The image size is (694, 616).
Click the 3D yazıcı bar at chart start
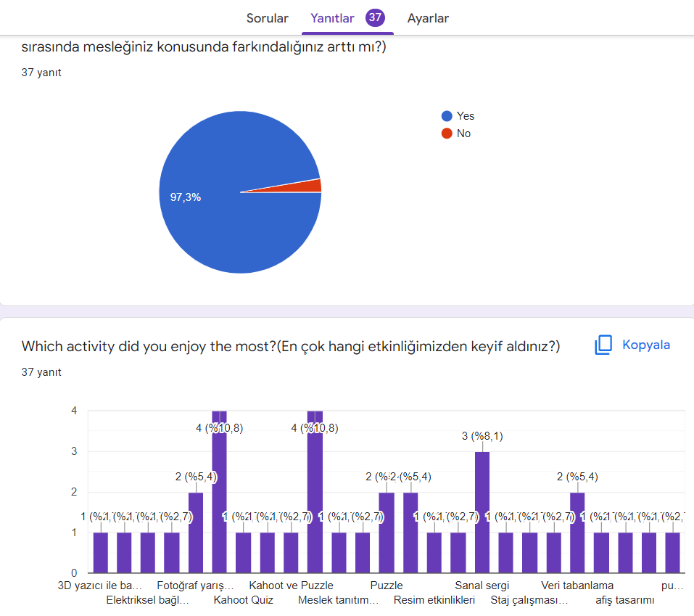tap(101, 552)
